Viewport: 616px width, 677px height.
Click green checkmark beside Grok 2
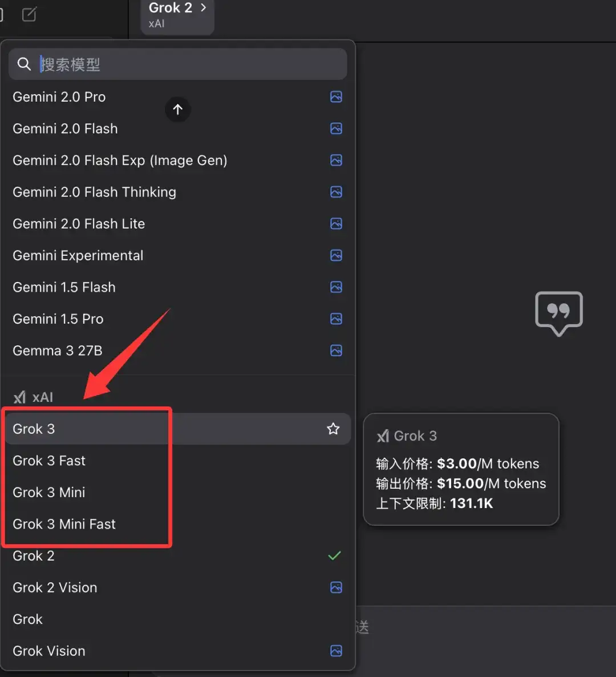(x=335, y=555)
